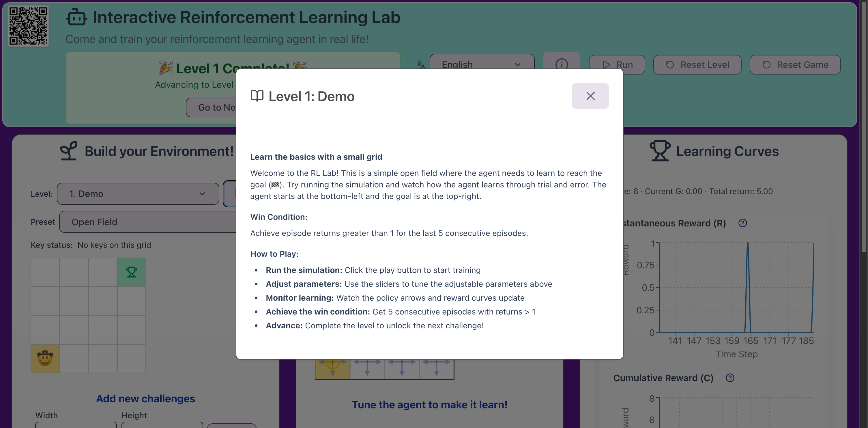The image size is (868, 428).
Task: Click the robot logo icon
Action: 76,17
